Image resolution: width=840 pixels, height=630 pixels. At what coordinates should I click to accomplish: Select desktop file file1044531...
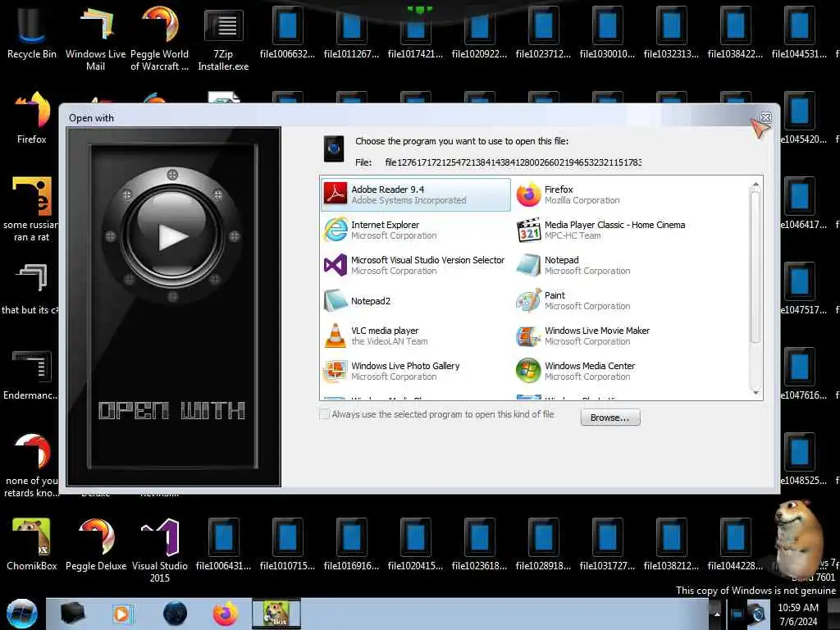click(x=799, y=32)
